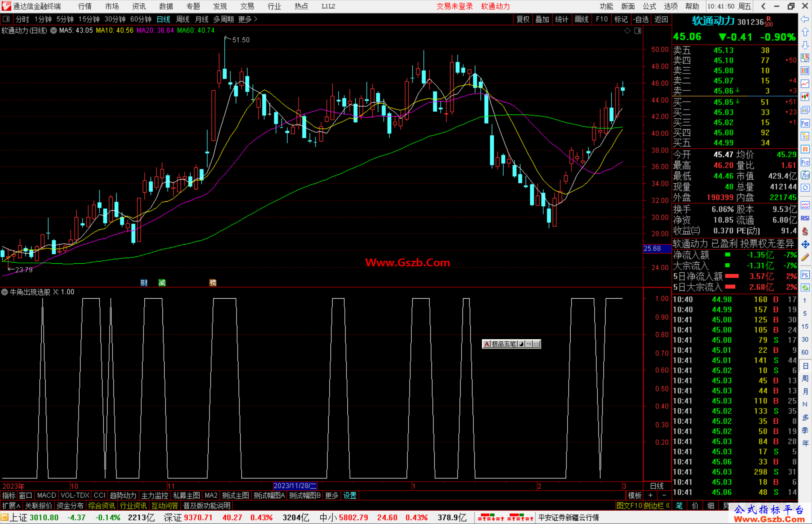Open the 日线 period selector below chart

point(657,486)
